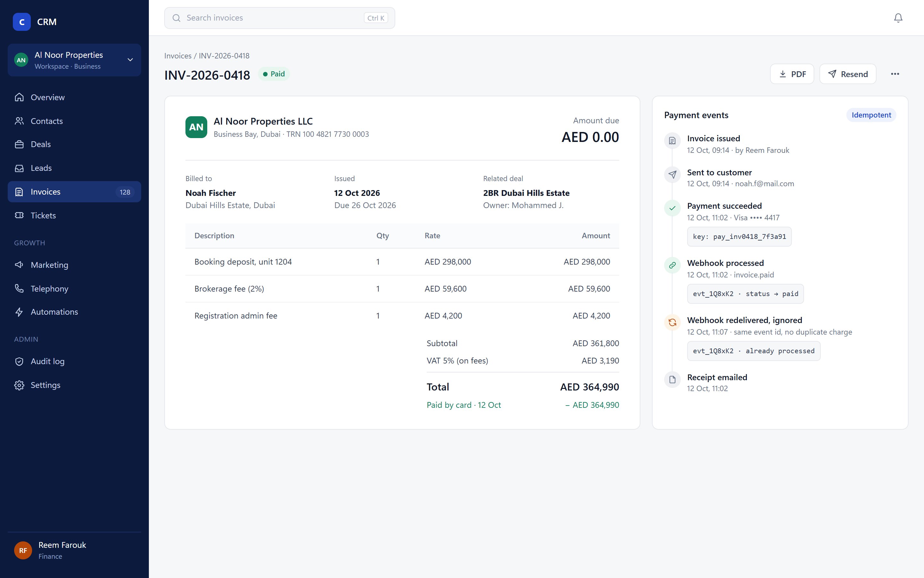Viewport: 924px width, 578px height.
Task: Go to Overview in the sidebar
Action: coord(74,97)
